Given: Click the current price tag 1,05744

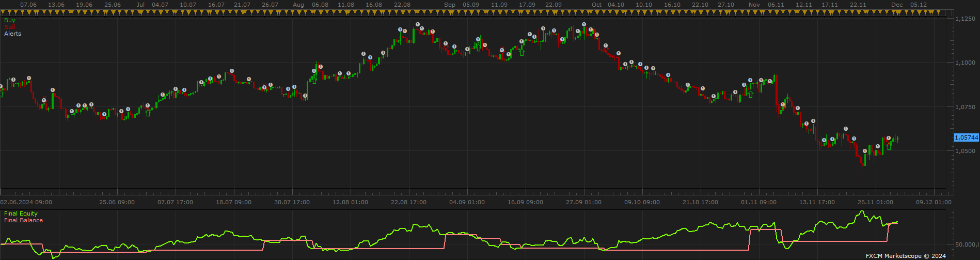Looking at the screenshot, I should coord(967,137).
